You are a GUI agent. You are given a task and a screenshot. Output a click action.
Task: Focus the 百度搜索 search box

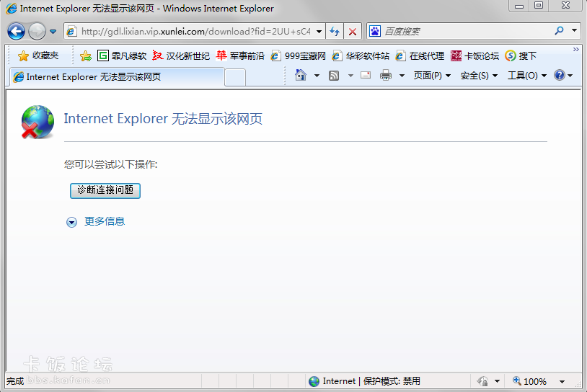[x=466, y=31]
